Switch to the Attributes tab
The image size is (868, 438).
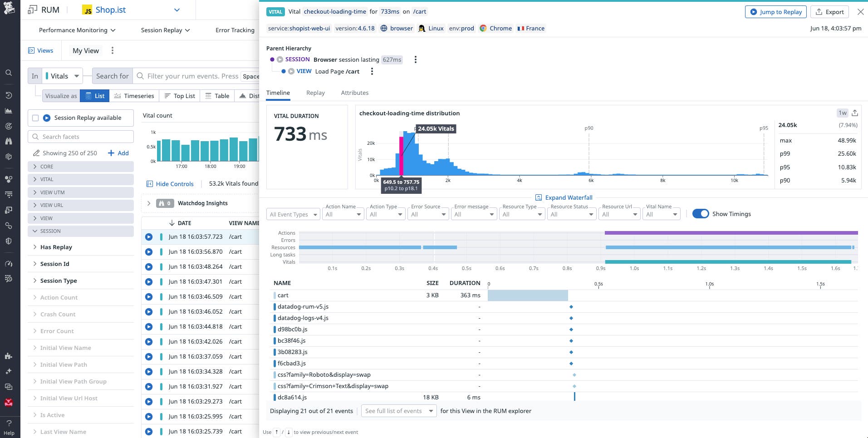point(354,93)
